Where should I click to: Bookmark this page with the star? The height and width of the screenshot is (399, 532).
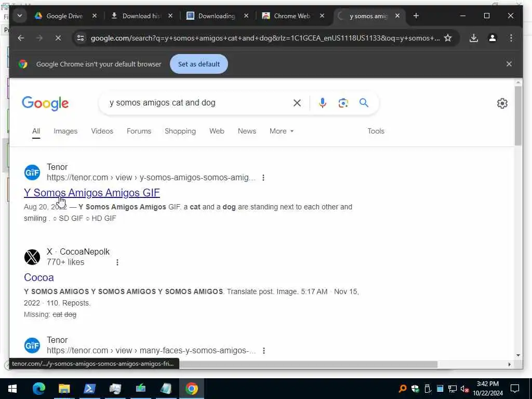(448, 38)
